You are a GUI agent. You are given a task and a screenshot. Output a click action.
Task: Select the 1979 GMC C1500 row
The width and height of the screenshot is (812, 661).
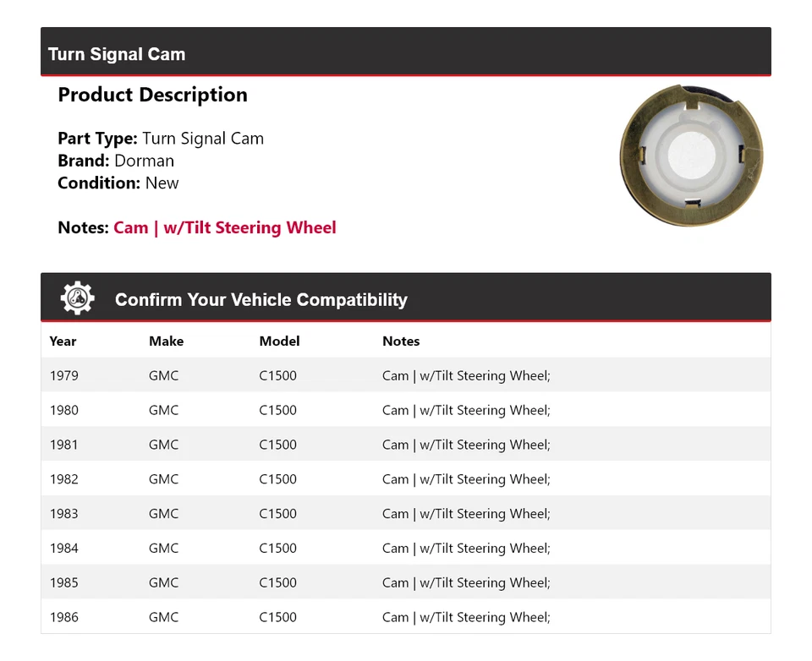pyautogui.click(x=406, y=375)
